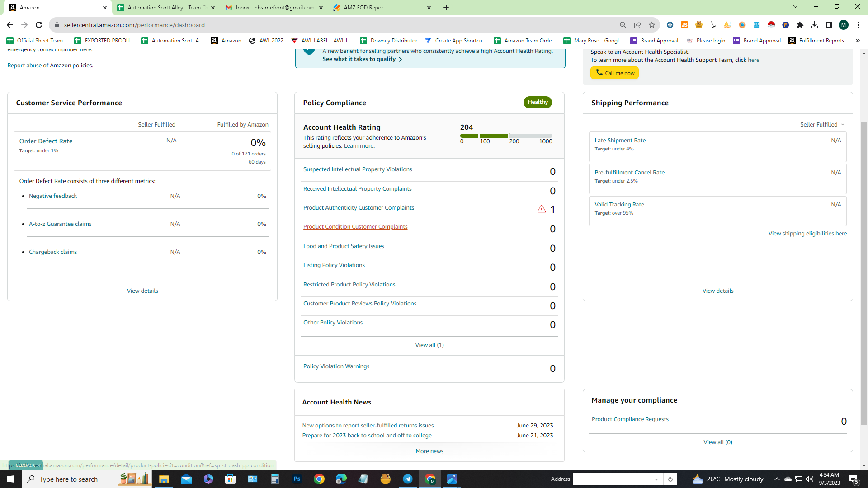
Task: Open Product Compliance Requests link
Action: point(630,419)
